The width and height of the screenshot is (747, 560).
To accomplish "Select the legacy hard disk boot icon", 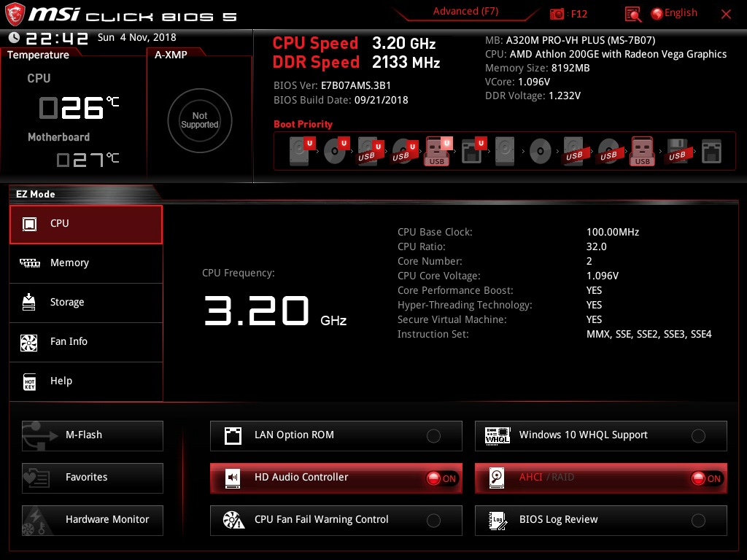I will coord(505,151).
